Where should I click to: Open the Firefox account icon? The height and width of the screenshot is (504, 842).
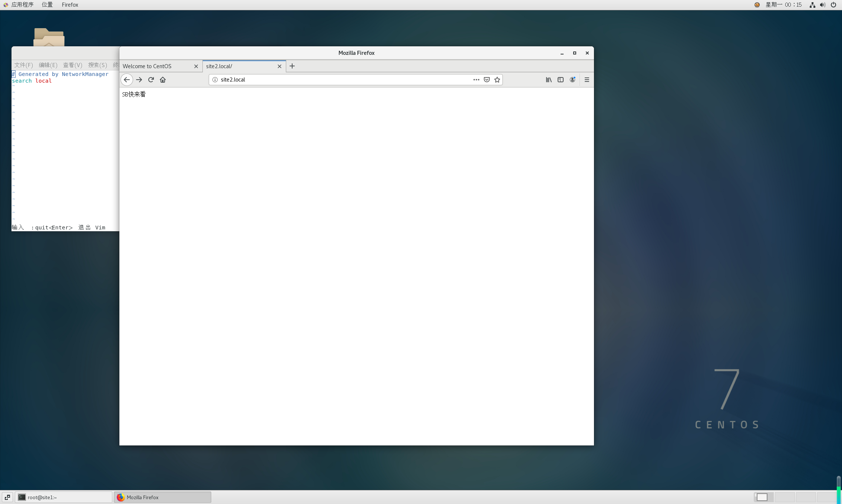click(x=572, y=80)
